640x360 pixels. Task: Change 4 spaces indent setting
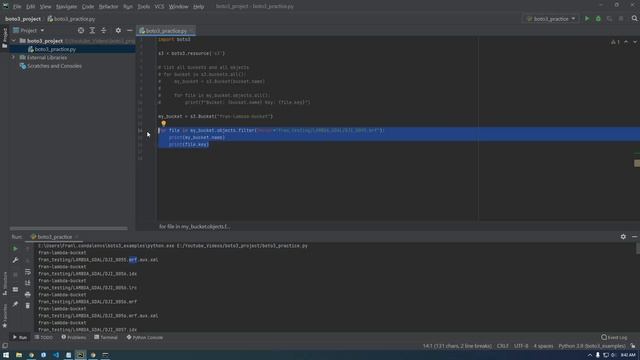(x=543, y=346)
